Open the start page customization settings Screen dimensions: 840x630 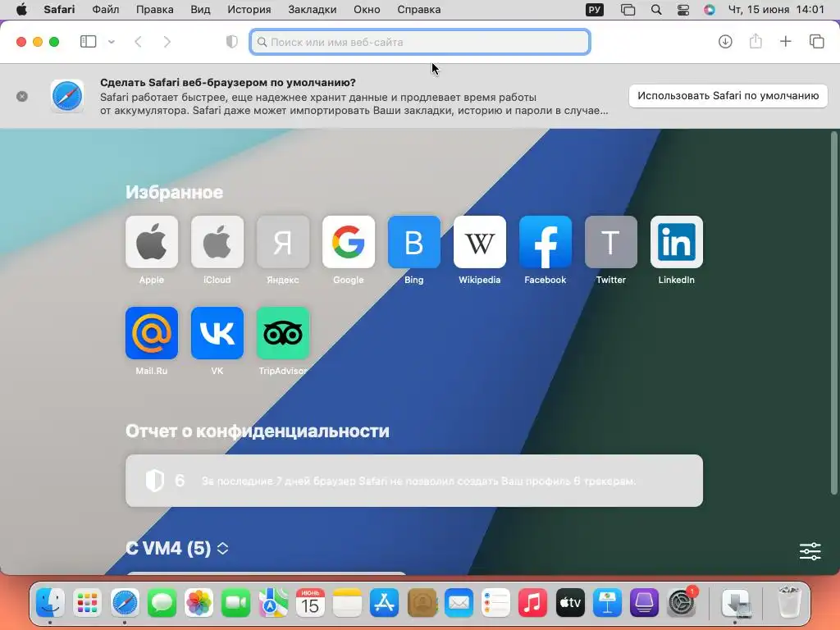[x=810, y=550]
